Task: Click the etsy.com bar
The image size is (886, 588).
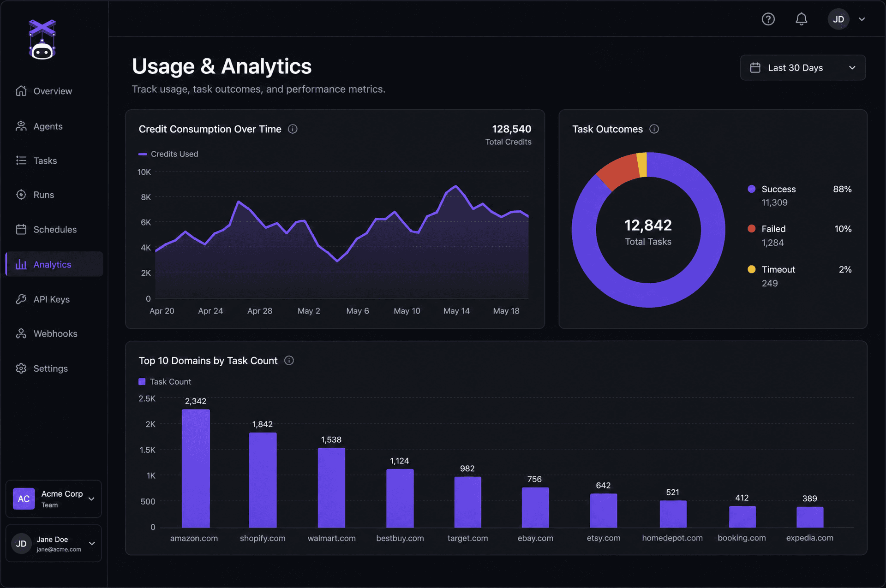Action: coord(604,511)
